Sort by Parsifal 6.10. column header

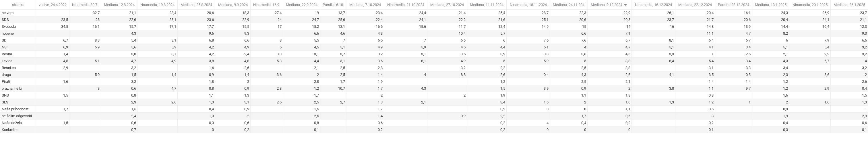click(333, 5)
